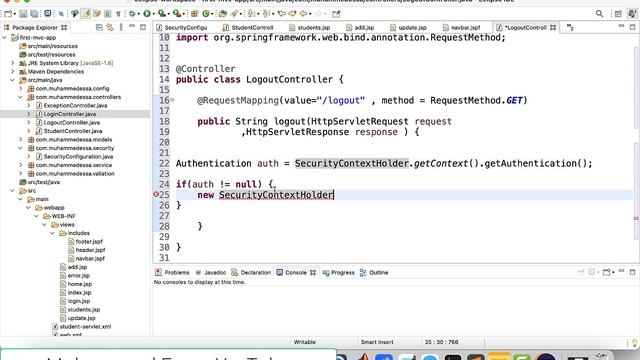Click the error marker on line 25

[156, 195]
